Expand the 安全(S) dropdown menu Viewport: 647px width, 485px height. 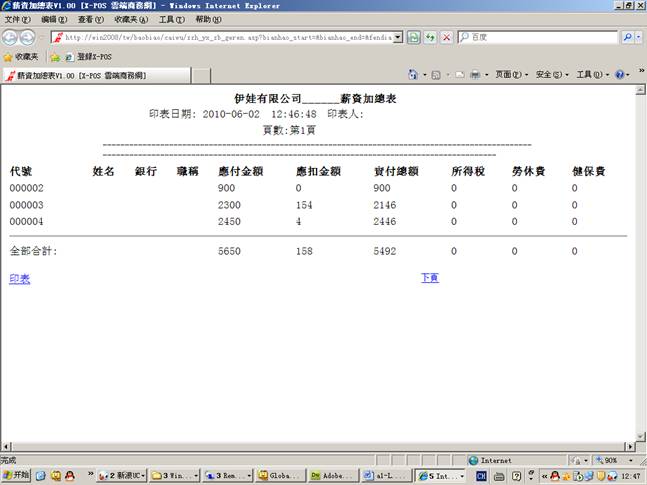(550, 75)
